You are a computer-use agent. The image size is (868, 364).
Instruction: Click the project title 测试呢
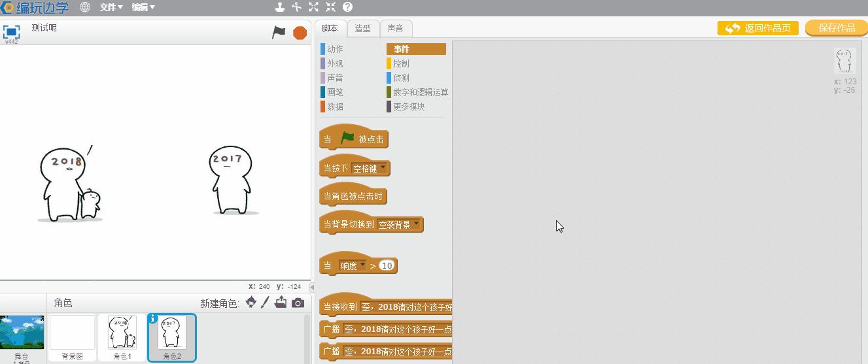point(44,28)
